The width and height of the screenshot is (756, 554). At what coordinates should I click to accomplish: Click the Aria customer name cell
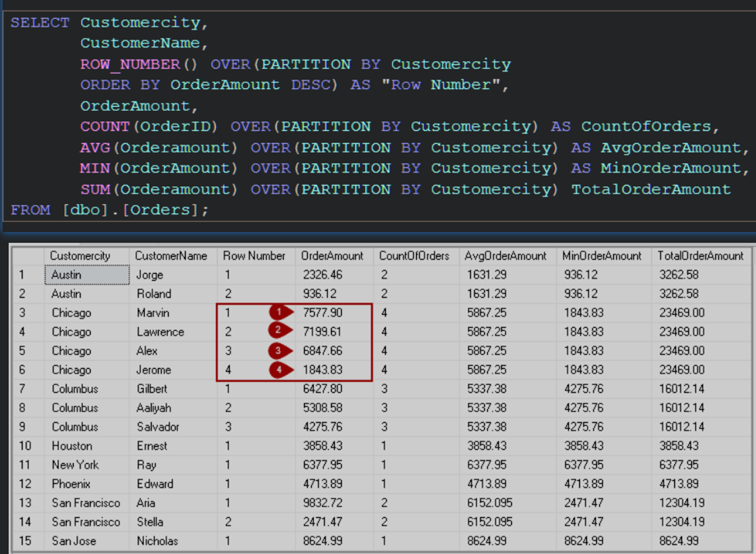(173, 503)
